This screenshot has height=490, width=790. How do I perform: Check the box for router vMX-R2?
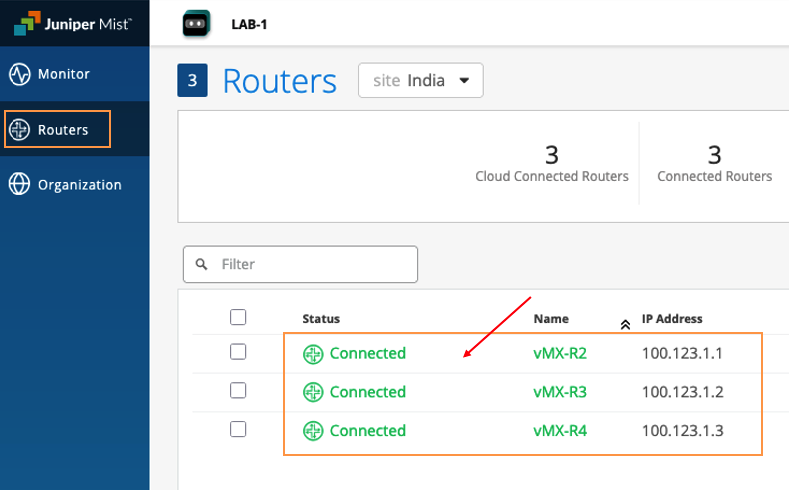point(238,352)
